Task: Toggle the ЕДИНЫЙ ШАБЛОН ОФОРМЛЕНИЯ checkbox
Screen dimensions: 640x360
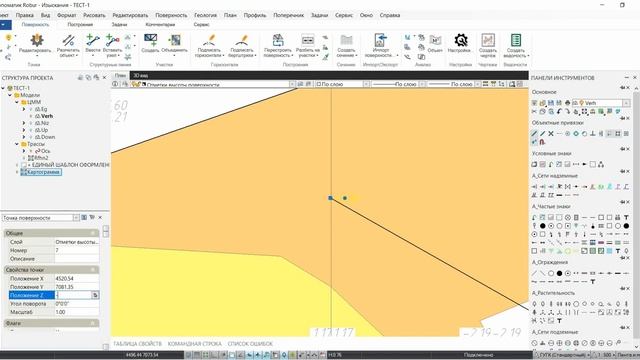Action: click(x=24, y=165)
